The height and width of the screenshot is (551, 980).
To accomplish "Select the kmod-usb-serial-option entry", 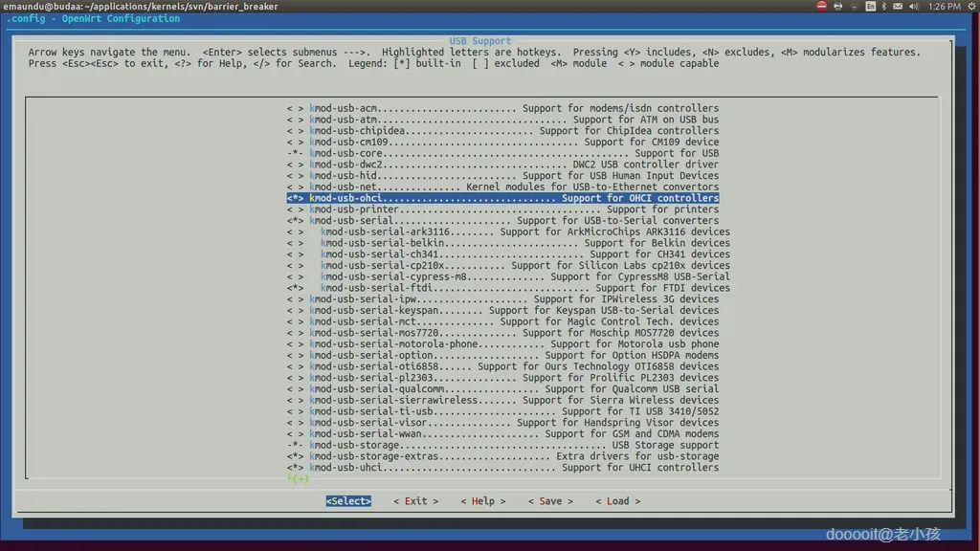I will 502,356.
